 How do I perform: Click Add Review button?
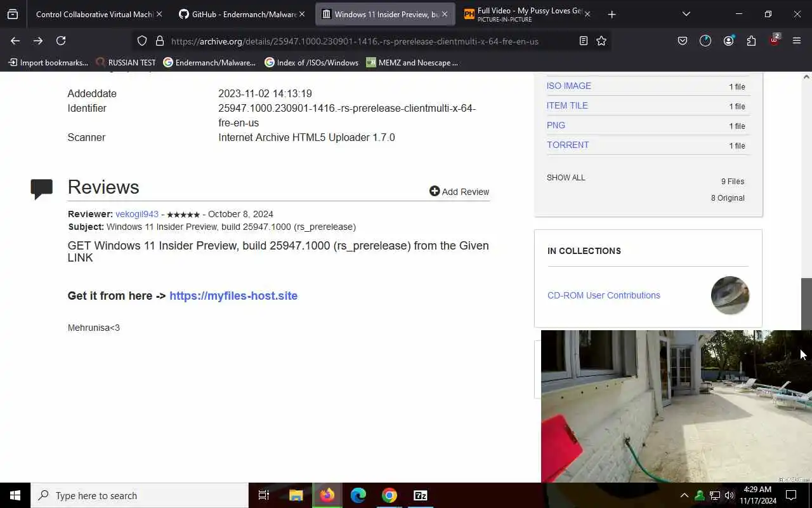click(x=459, y=191)
